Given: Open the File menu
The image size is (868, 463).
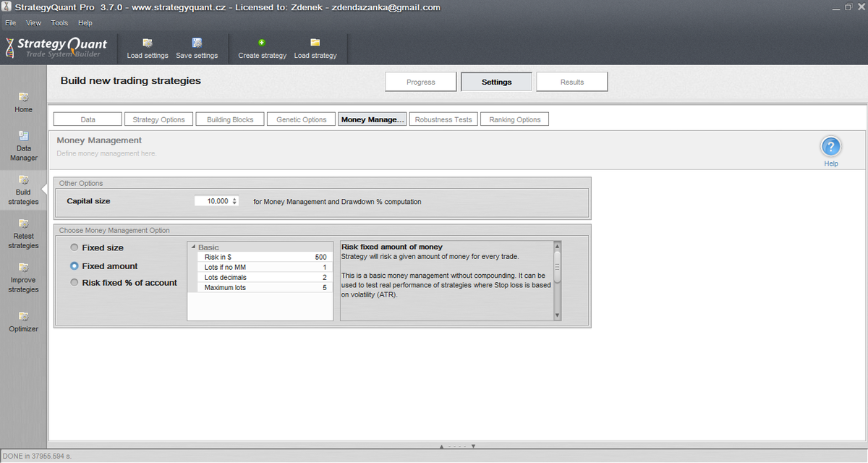Looking at the screenshot, I should click(10, 23).
